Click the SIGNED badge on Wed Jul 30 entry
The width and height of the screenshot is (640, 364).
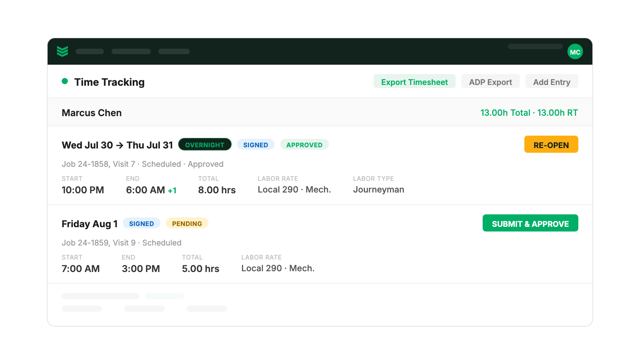pyautogui.click(x=256, y=145)
